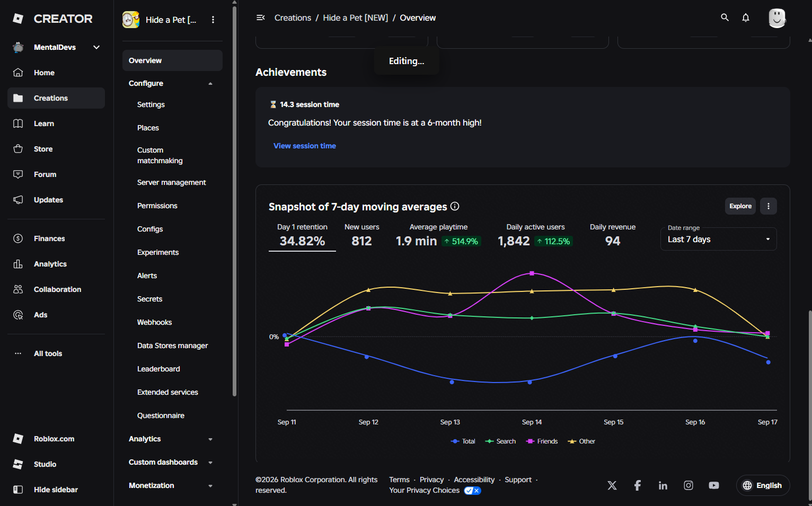Open the experience options kebab menu

pos(213,20)
